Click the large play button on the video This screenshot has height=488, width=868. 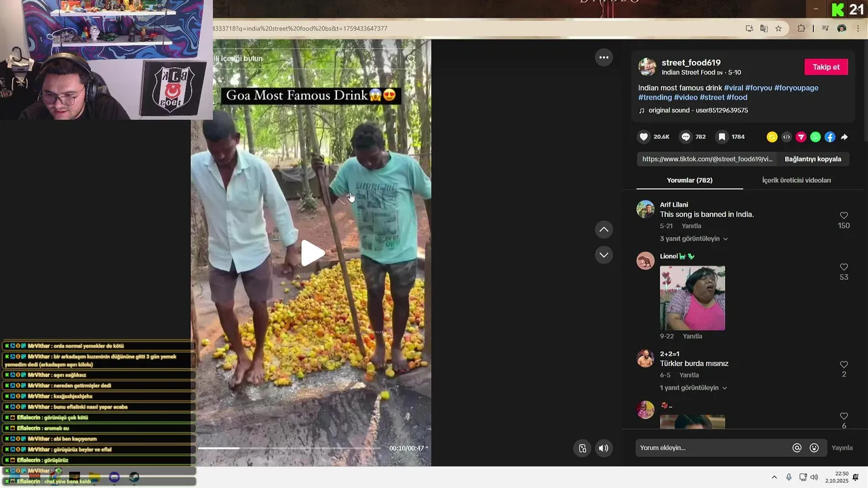[313, 253]
